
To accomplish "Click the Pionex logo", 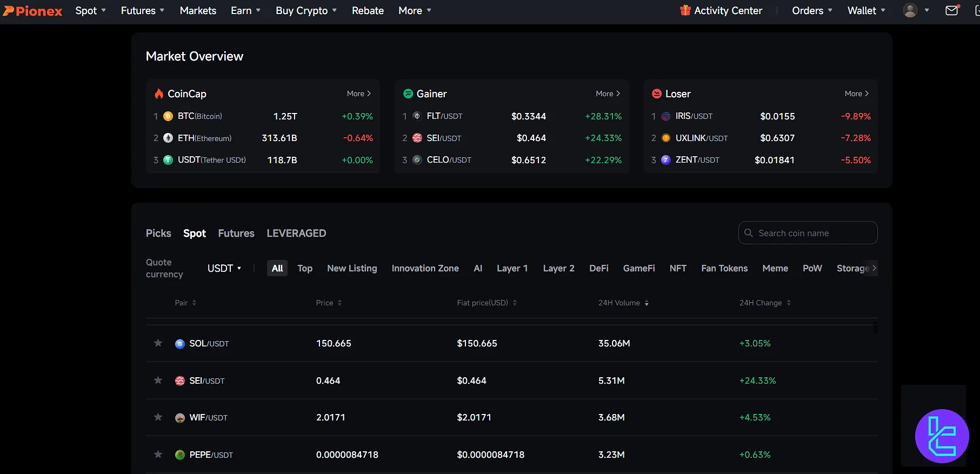I will [33, 11].
